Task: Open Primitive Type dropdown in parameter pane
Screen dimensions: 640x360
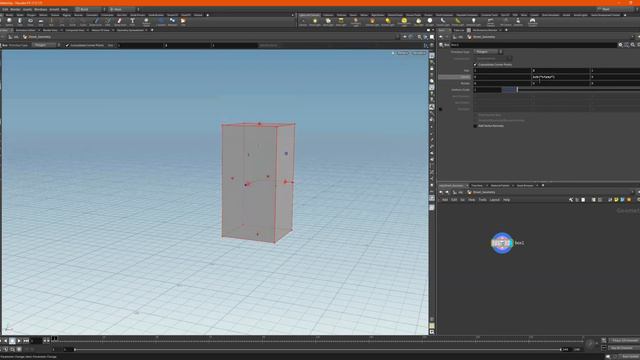Action: point(488,52)
